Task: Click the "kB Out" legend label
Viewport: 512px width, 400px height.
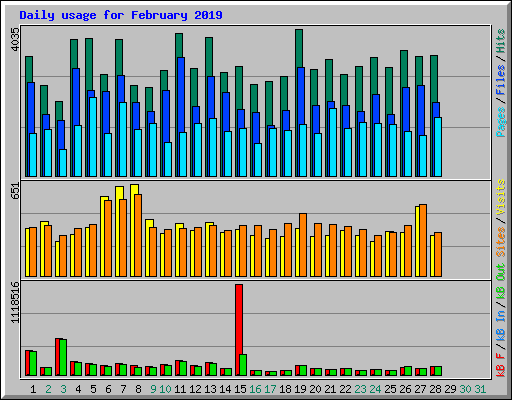Action: (501, 281)
